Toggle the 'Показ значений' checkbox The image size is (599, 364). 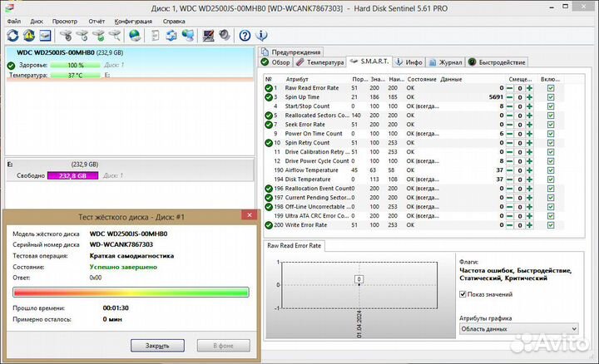(463, 293)
